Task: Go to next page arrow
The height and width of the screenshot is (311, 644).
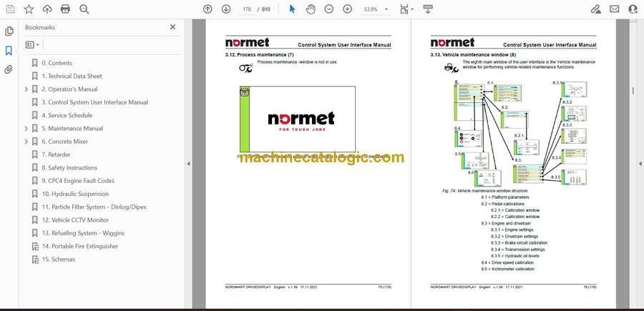Action: (x=226, y=9)
